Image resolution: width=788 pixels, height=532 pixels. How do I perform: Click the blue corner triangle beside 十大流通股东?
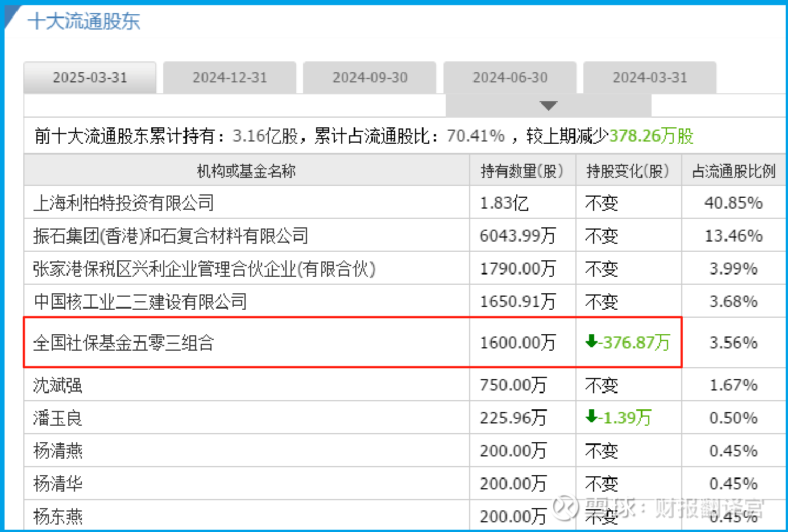11,16
